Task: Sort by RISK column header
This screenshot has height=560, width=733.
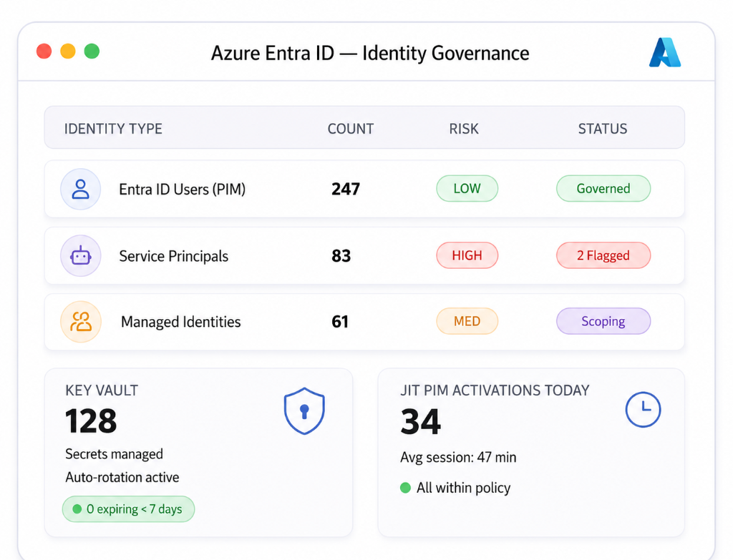Action: click(x=464, y=129)
